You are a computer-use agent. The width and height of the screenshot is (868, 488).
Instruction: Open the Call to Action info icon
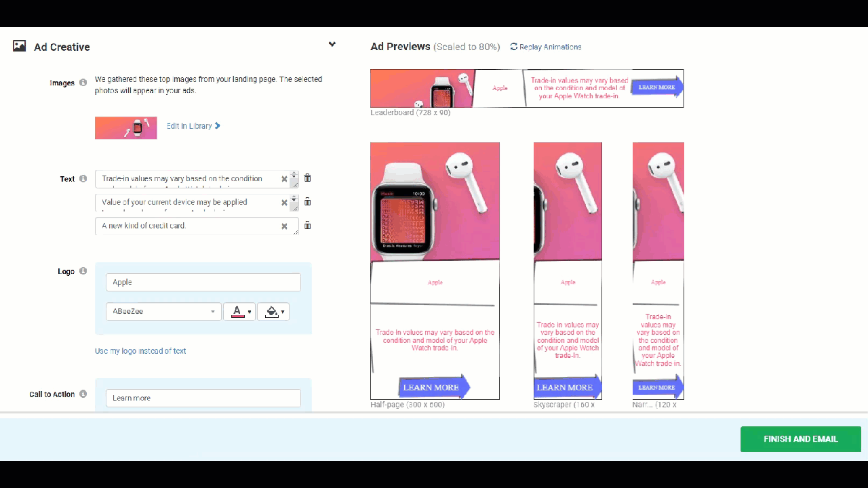[83, 394]
